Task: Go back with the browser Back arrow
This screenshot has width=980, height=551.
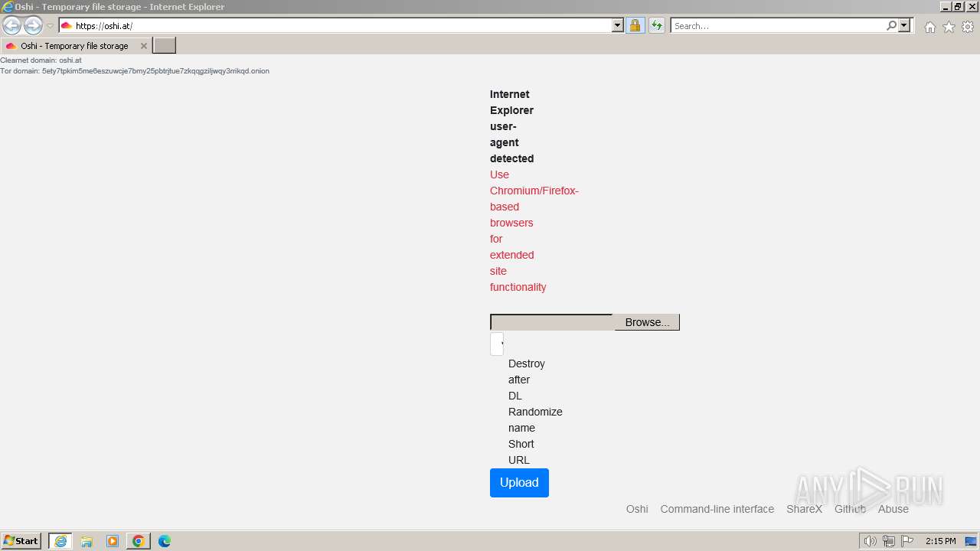Action: (12, 25)
